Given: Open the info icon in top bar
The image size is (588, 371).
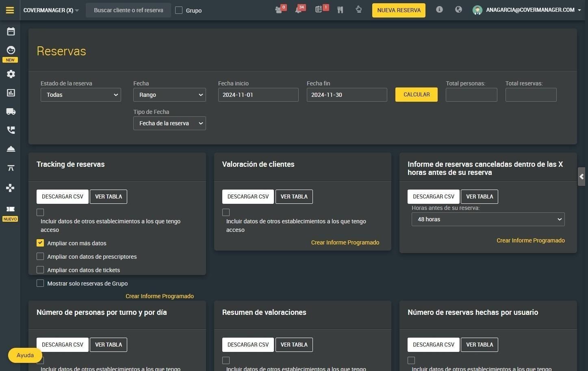Looking at the screenshot, I should click(439, 9).
